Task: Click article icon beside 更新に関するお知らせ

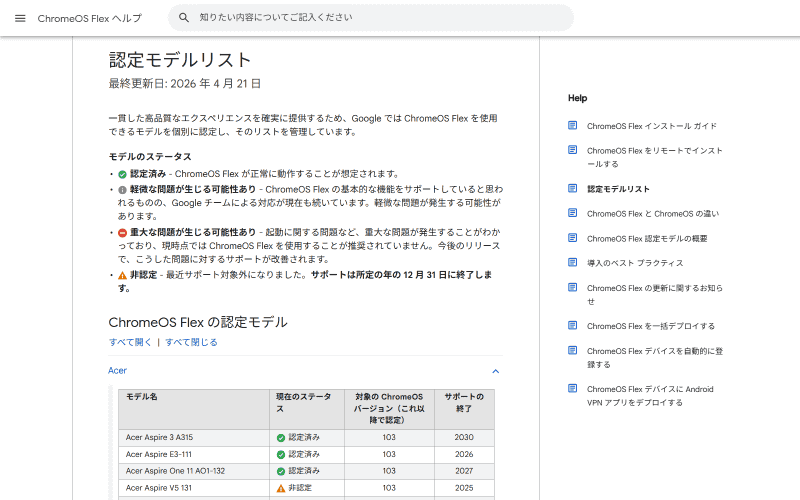Action: coord(572,287)
